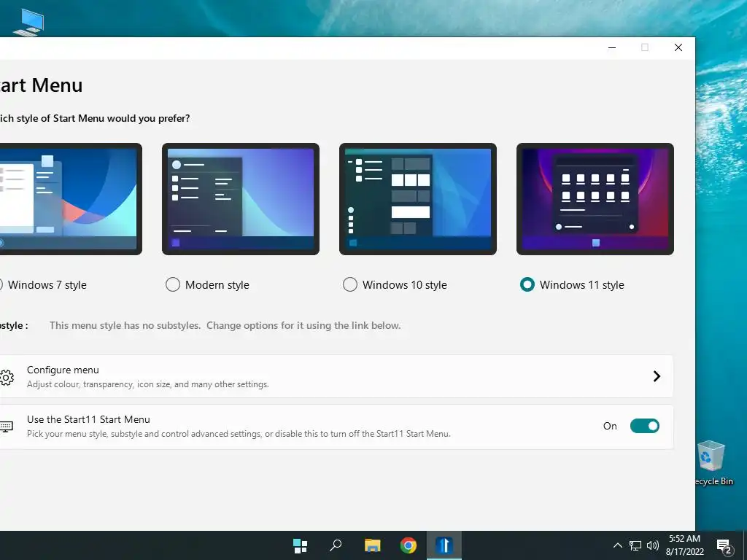Minimize the Start11 settings window

click(612, 47)
